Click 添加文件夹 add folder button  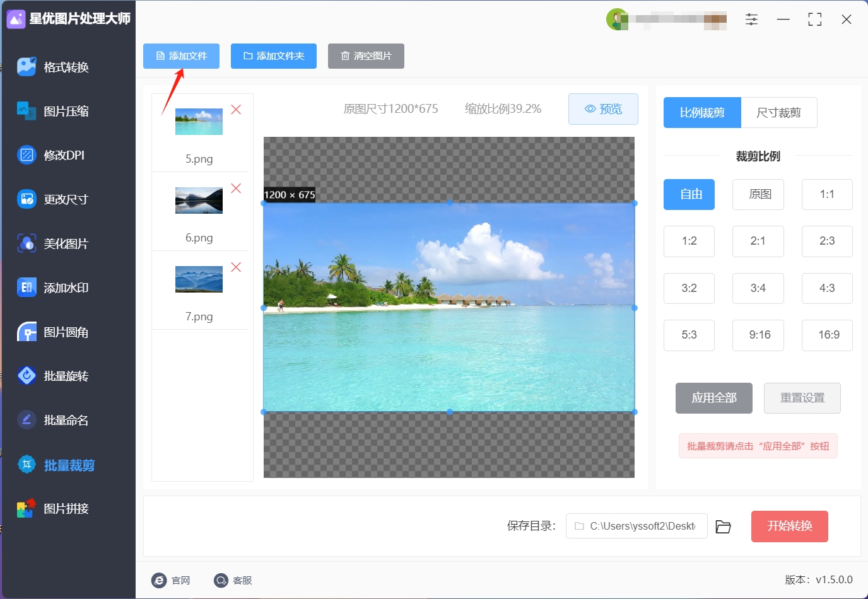click(274, 56)
